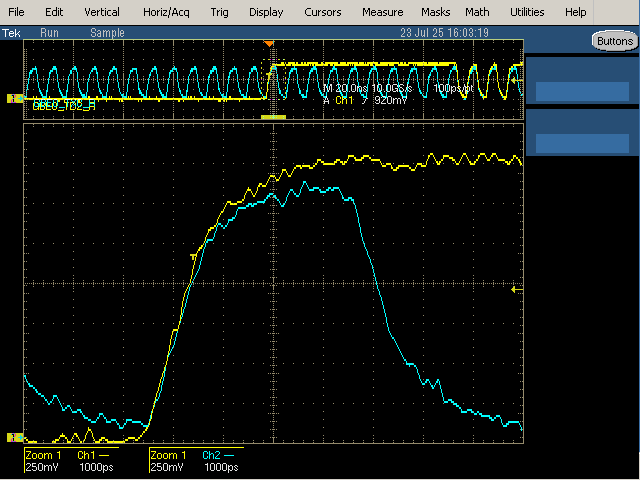Open the Horiz/Acq menu
640x480 pixels.
tap(166, 12)
